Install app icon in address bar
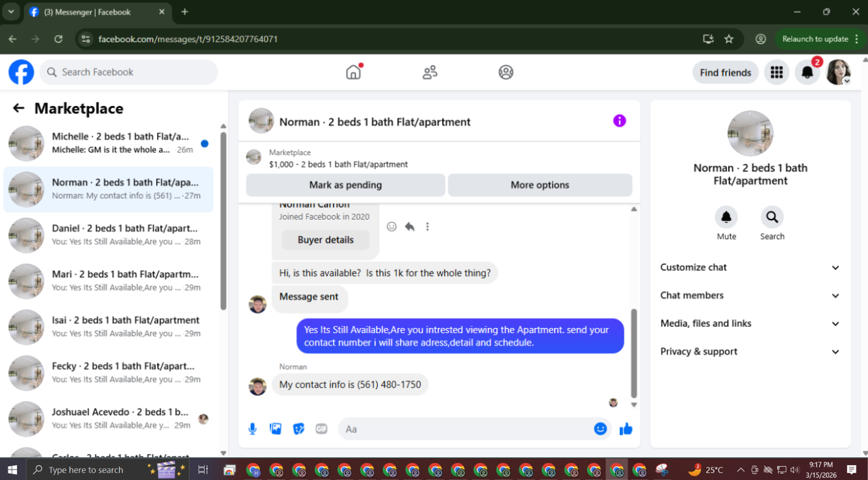 tap(708, 39)
